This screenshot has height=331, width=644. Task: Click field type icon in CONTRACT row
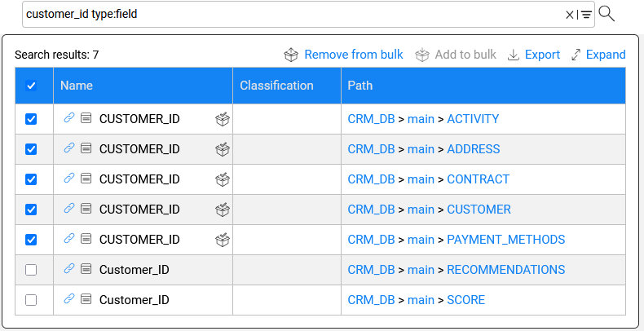(x=86, y=179)
